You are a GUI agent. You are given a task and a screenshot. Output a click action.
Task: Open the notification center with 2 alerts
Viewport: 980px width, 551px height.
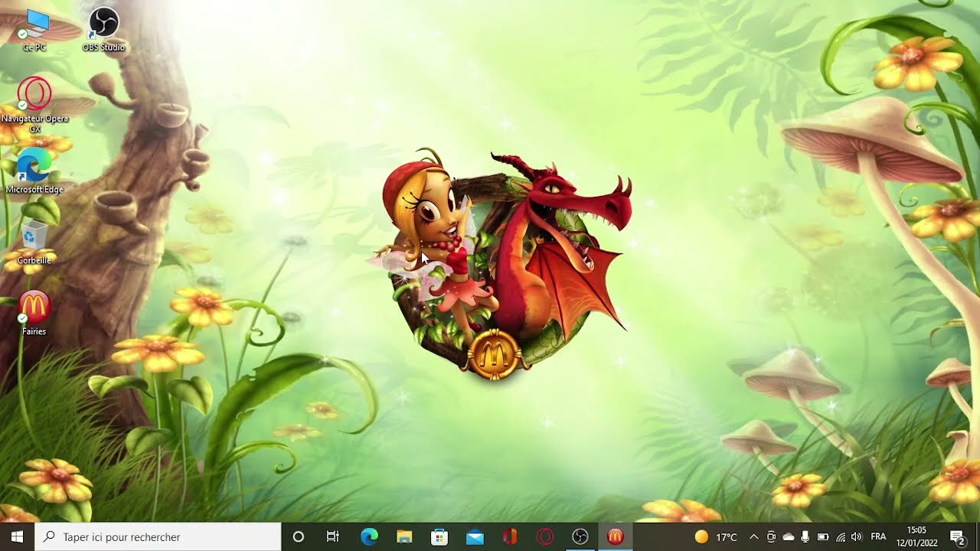[957, 537]
